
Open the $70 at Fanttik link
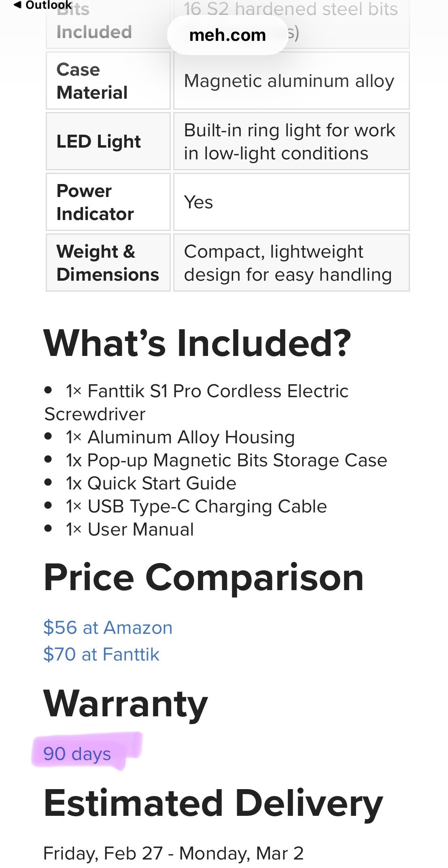[x=101, y=654]
